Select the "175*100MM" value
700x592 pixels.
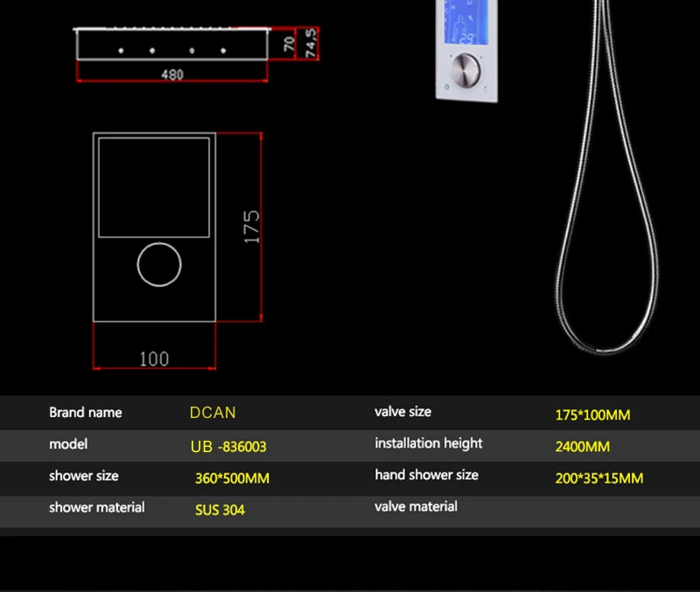coord(592,414)
